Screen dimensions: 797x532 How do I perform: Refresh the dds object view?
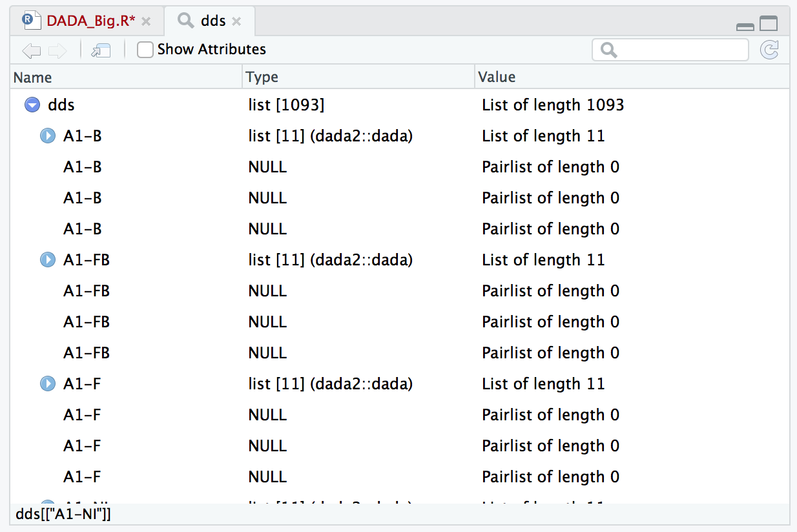click(769, 50)
